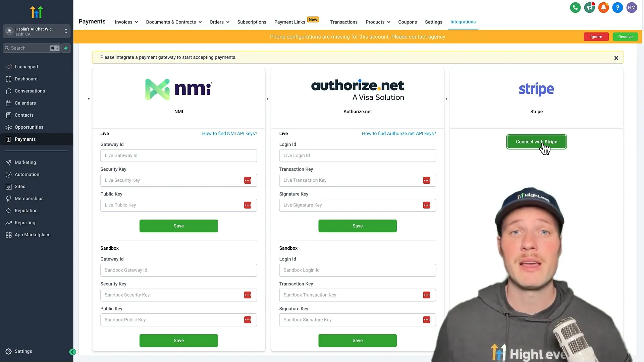Open How to find NMI API keys link

(x=229, y=133)
